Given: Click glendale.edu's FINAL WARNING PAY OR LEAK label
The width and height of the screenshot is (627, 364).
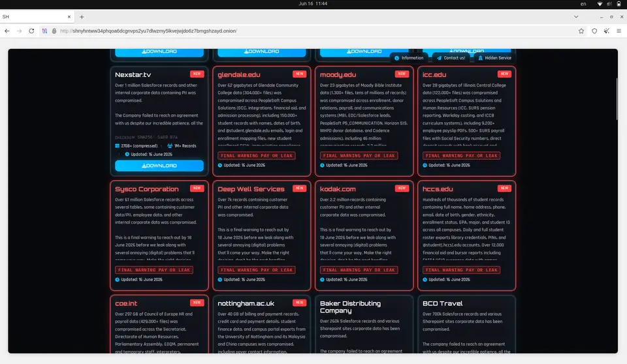Looking at the screenshot, I should pos(256,155).
